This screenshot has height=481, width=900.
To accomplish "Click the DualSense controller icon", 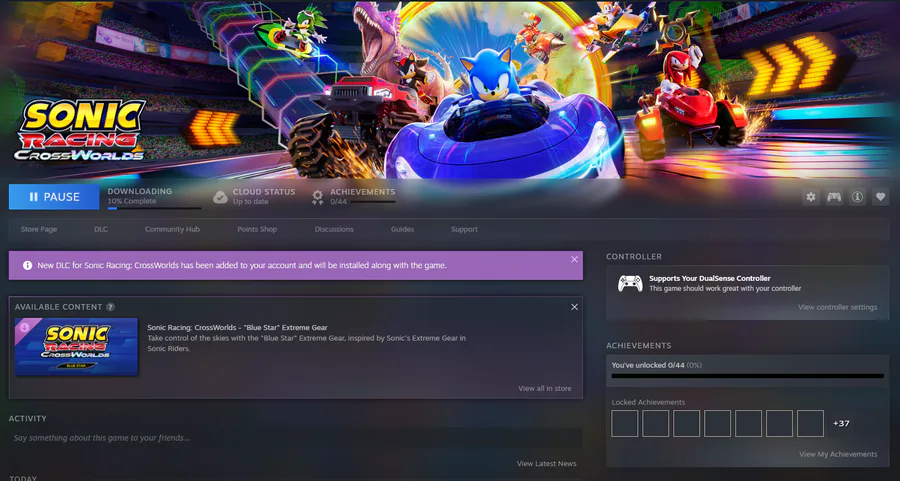I will coord(630,284).
